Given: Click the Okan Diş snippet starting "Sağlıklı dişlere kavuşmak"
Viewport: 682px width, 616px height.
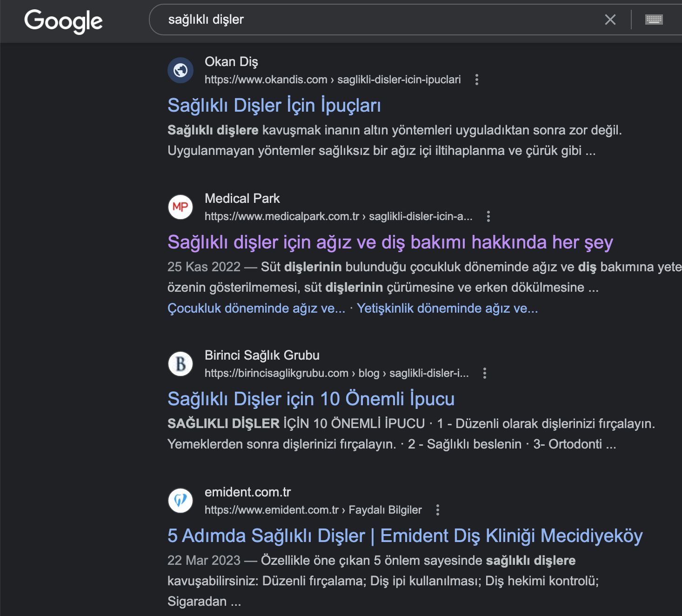Looking at the screenshot, I should coord(394,141).
